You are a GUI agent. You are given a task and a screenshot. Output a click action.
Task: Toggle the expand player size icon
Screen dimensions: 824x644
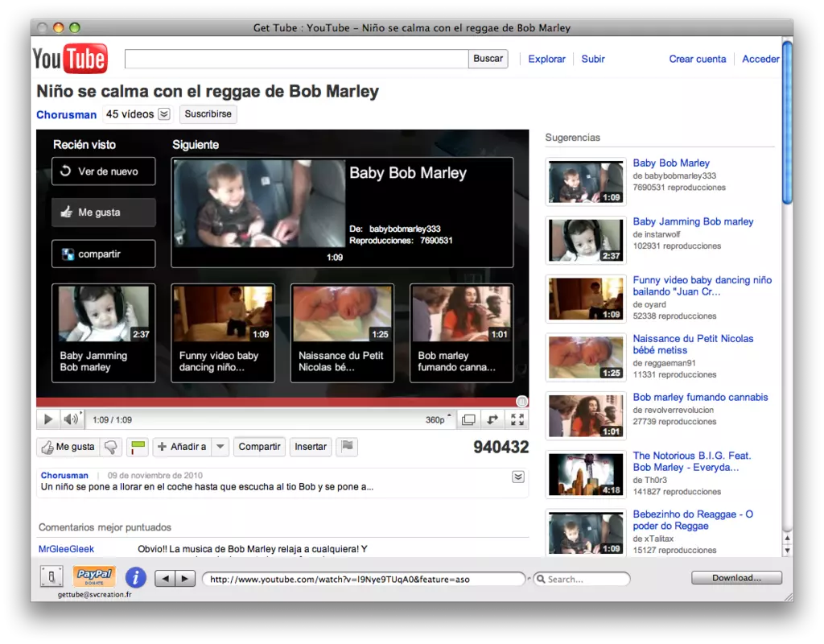[468, 419]
